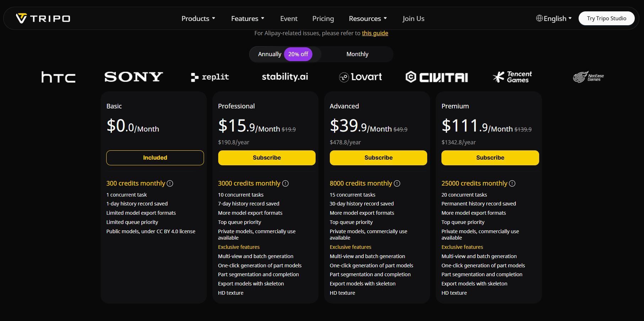Click the Sony partner logo

(x=134, y=77)
